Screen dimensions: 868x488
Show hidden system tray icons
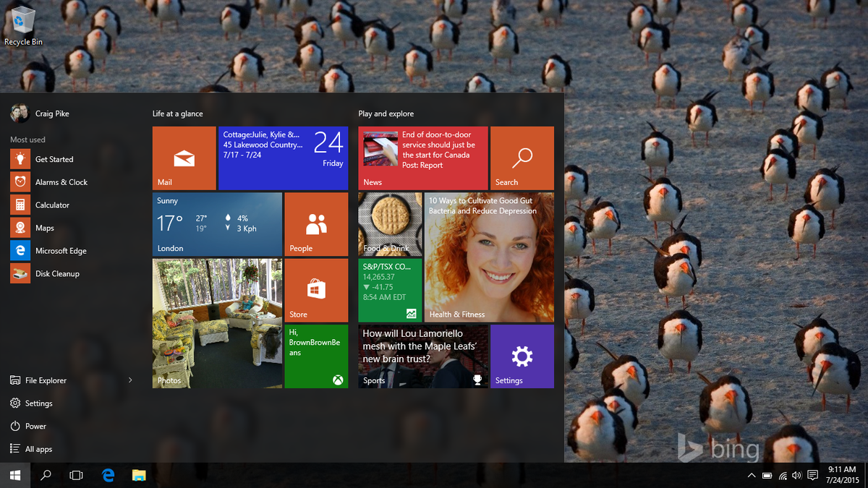tap(751, 475)
